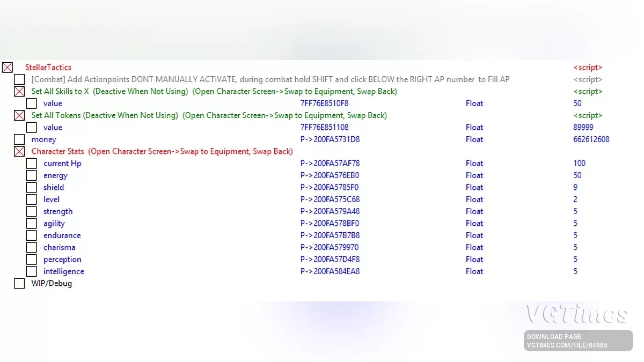Select the [Combat] Add Actionpoints description

pos(270,79)
